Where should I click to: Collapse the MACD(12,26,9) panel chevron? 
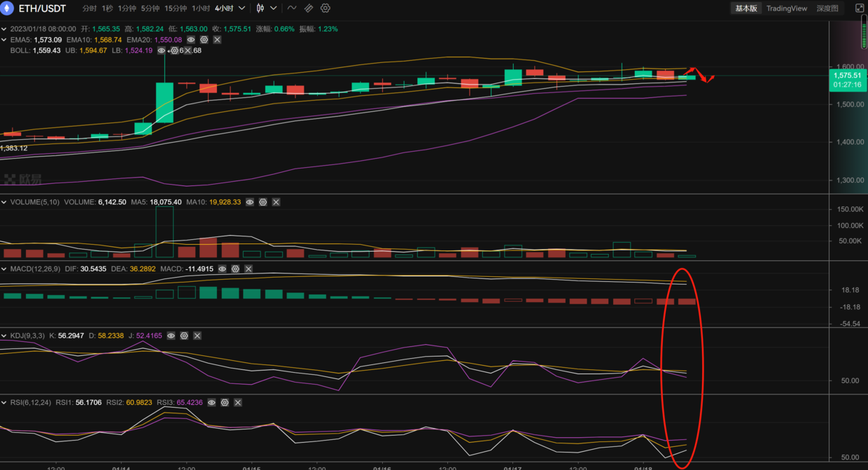4,269
